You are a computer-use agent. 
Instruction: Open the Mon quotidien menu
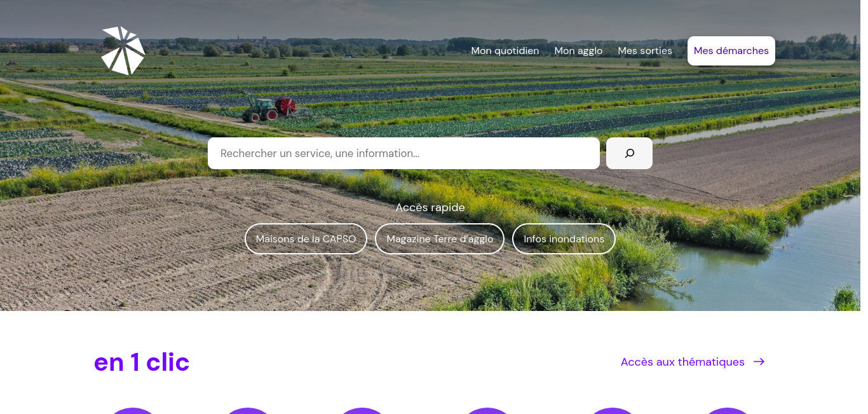coord(505,51)
